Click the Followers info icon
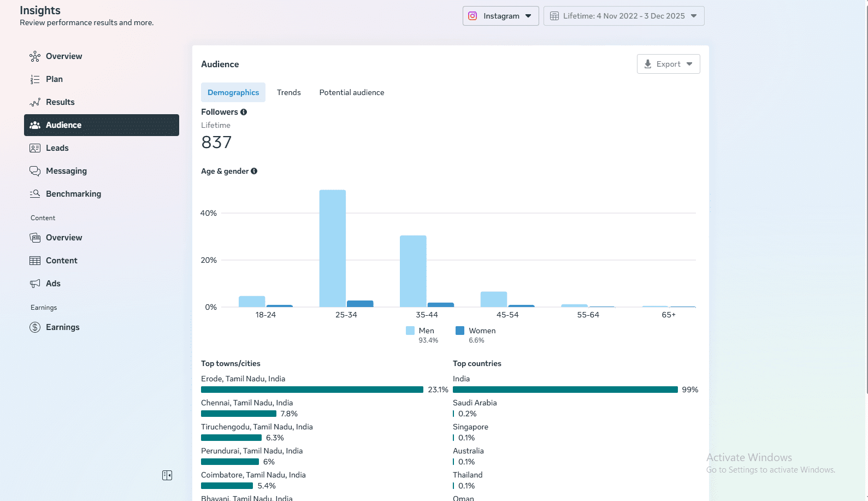 [x=244, y=112]
